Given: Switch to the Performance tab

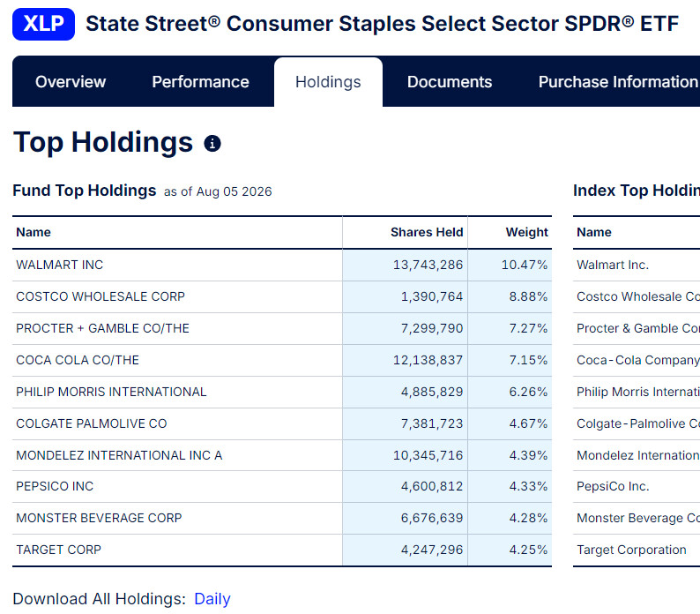Looking at the screenshot, I should click(200, 82).
